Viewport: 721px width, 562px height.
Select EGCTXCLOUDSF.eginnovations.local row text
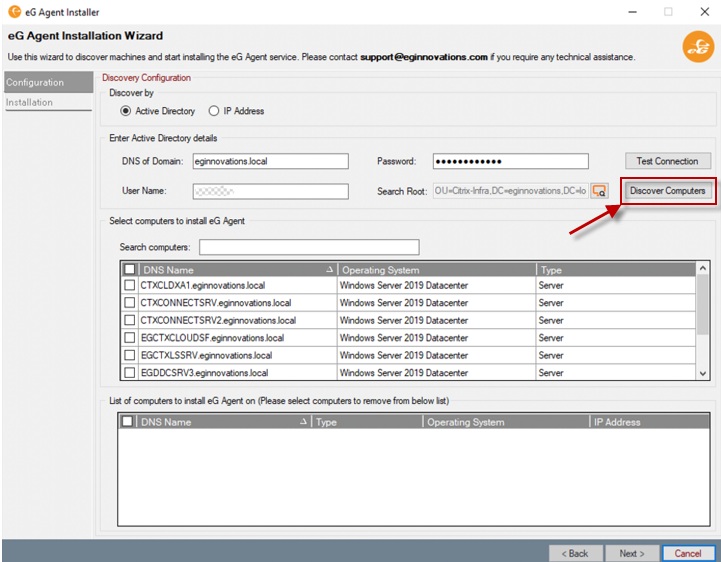[x=212, y=338]
